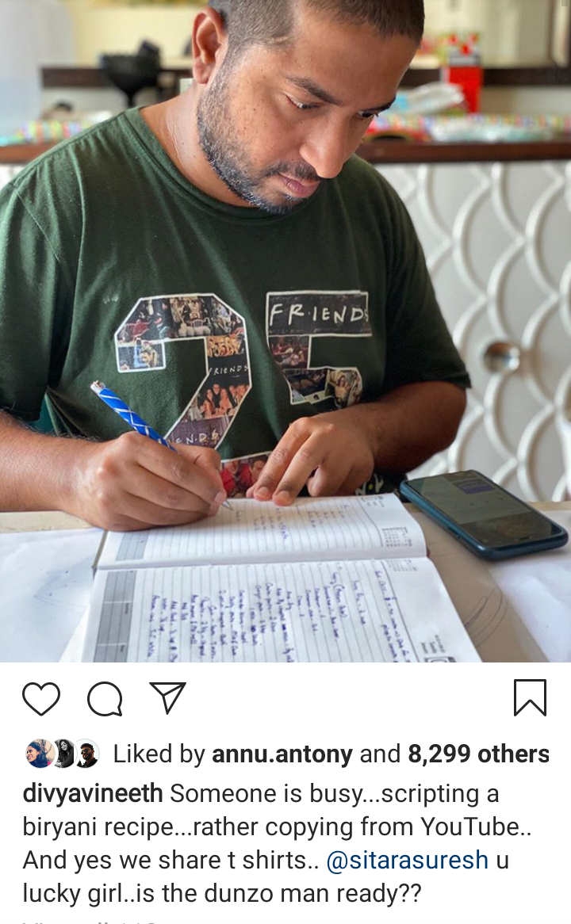Follow the @sitarasuresh mention link
571x924 pixels.
tap(407, 861)
